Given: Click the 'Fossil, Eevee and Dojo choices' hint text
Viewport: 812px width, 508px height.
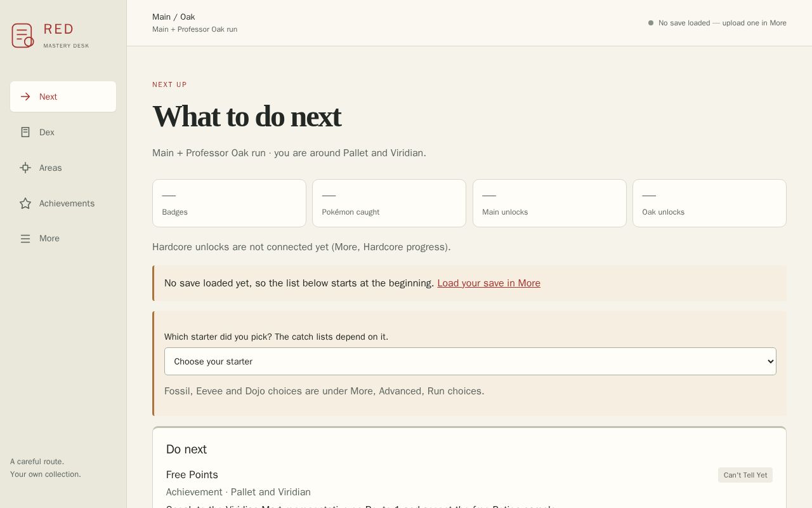Looking at the screenshot, I should coord(324,391).
